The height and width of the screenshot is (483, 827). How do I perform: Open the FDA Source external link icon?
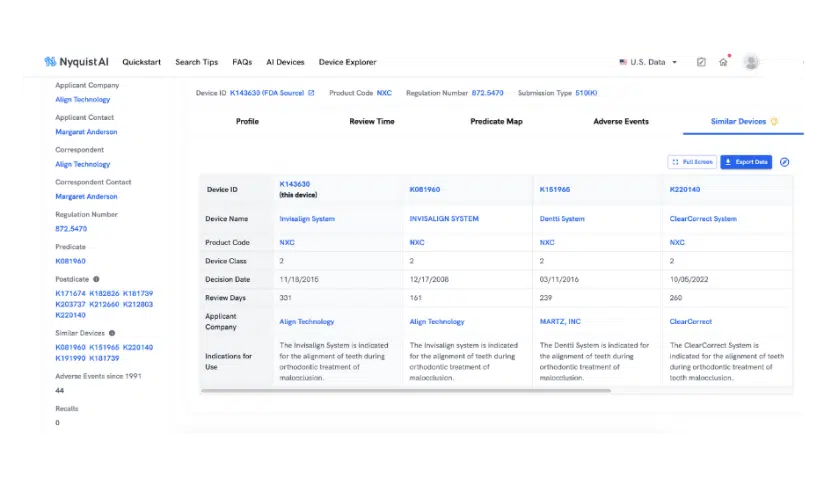311,93
